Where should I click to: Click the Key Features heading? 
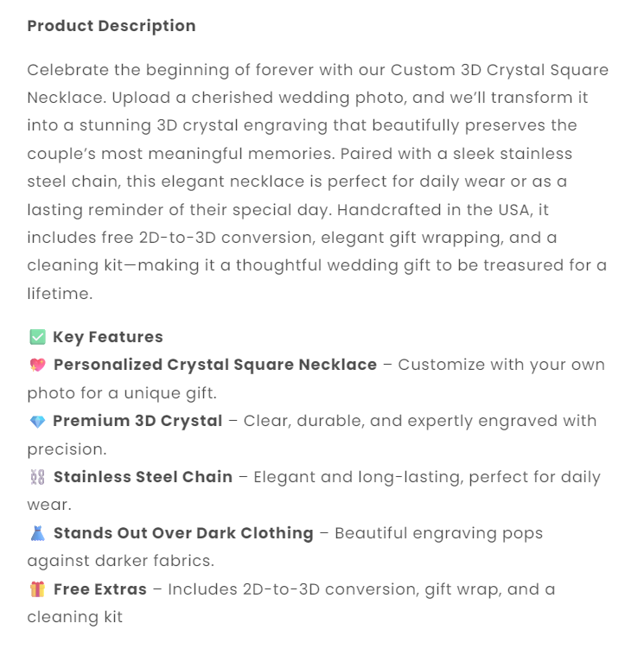click(108, 337)
